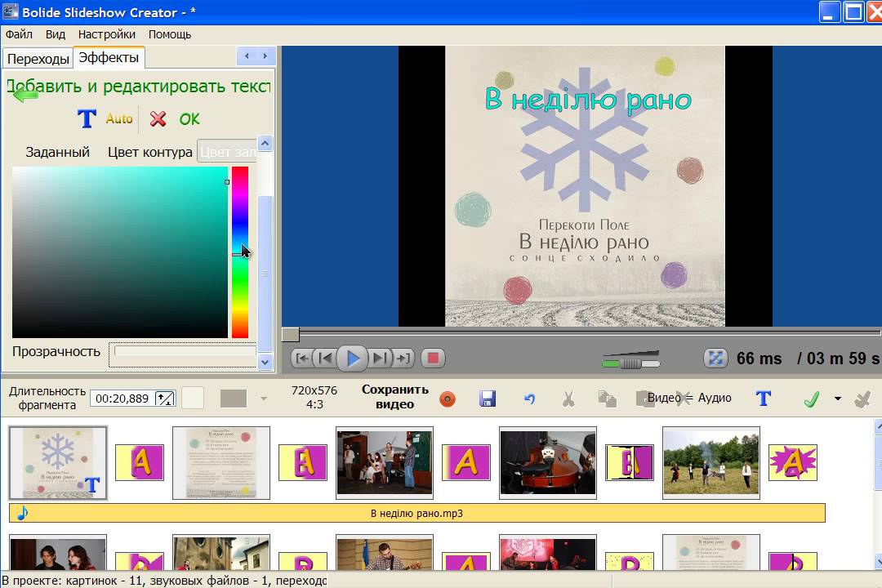The width and height of the screenshot is (882, 588).
Task: Click the blue T add-text icon in Effects panel
Action: (x=87, y=118)
